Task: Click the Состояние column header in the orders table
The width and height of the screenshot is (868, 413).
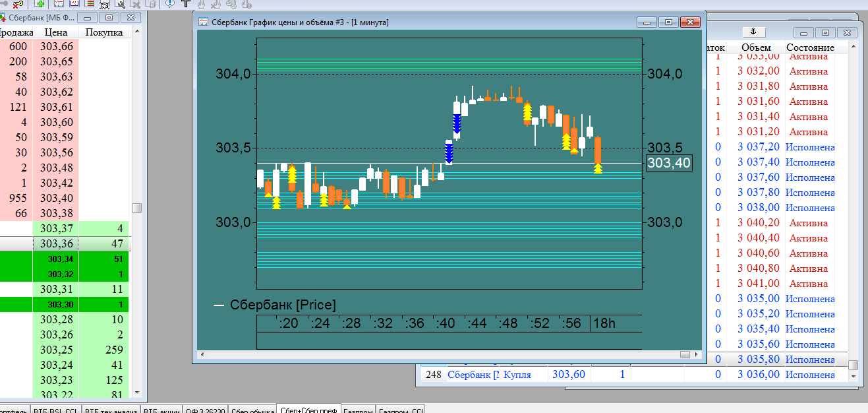Action: (810, 48)
